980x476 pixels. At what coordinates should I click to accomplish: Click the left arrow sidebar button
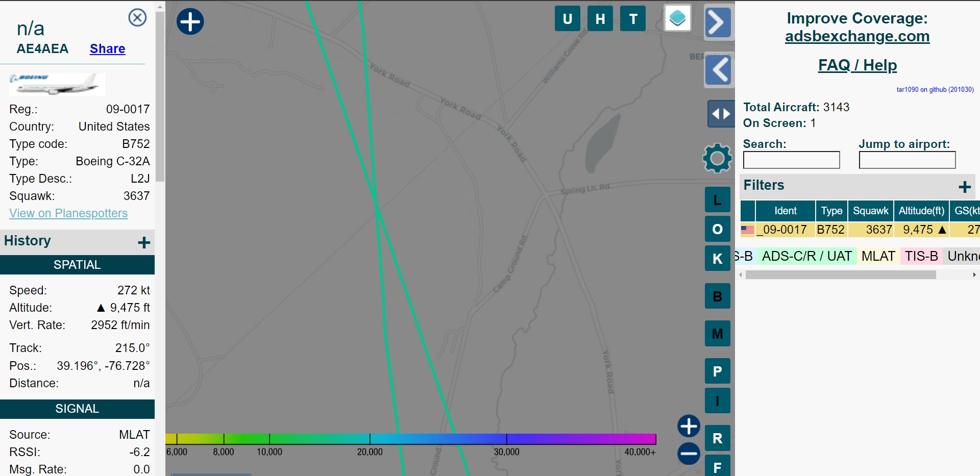pos(719,70)
